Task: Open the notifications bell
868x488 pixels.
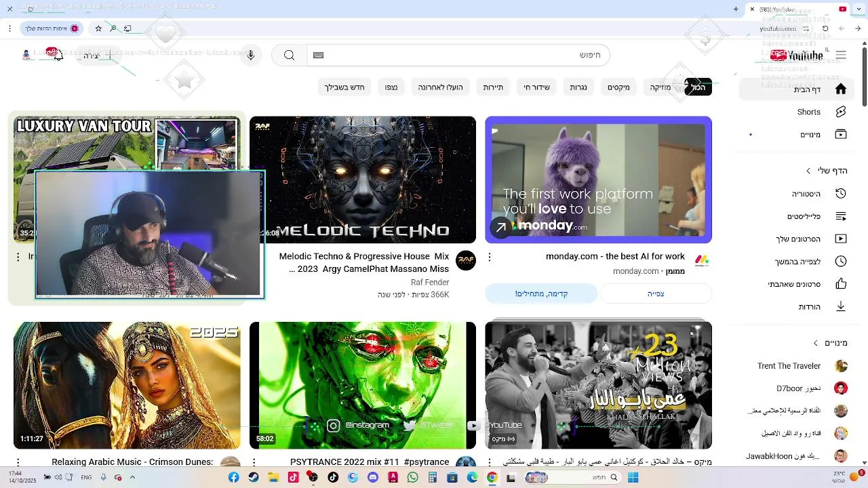Action: point(58,55)
